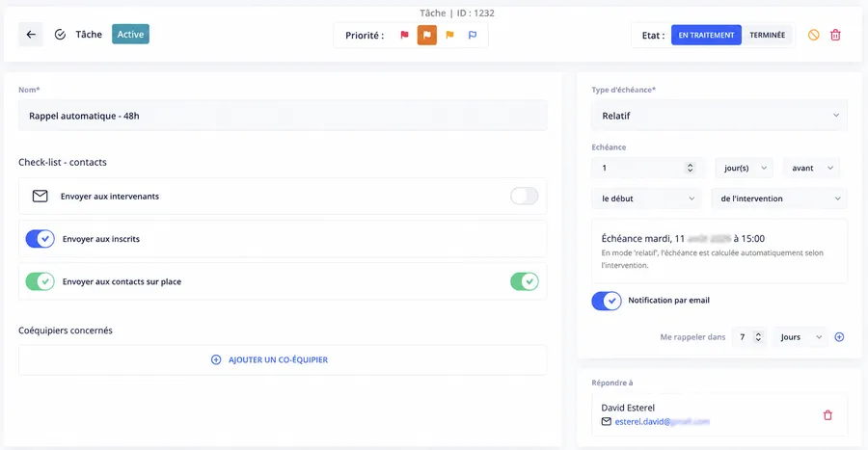Click the Notification par email label

[x=668, y=301]
